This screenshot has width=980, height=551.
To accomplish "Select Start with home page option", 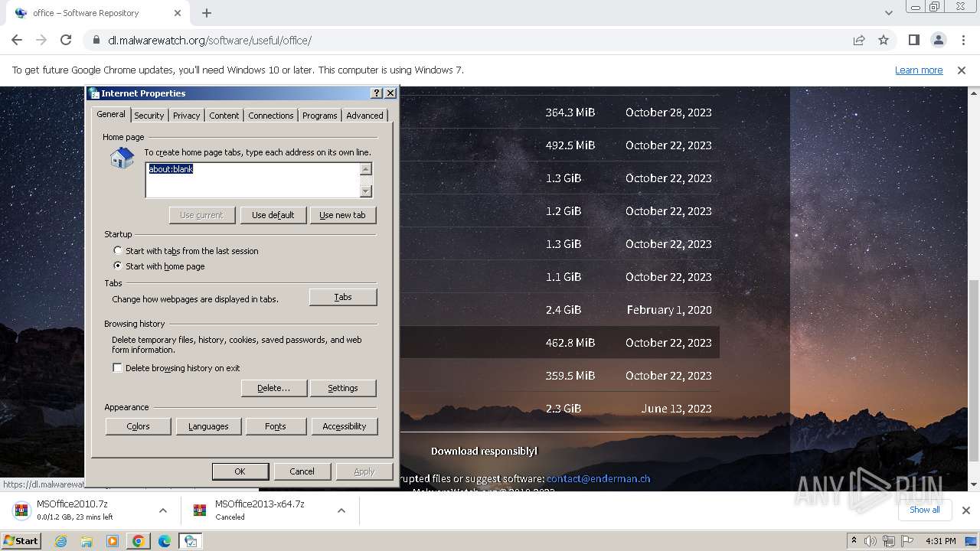I will [117, 266].
